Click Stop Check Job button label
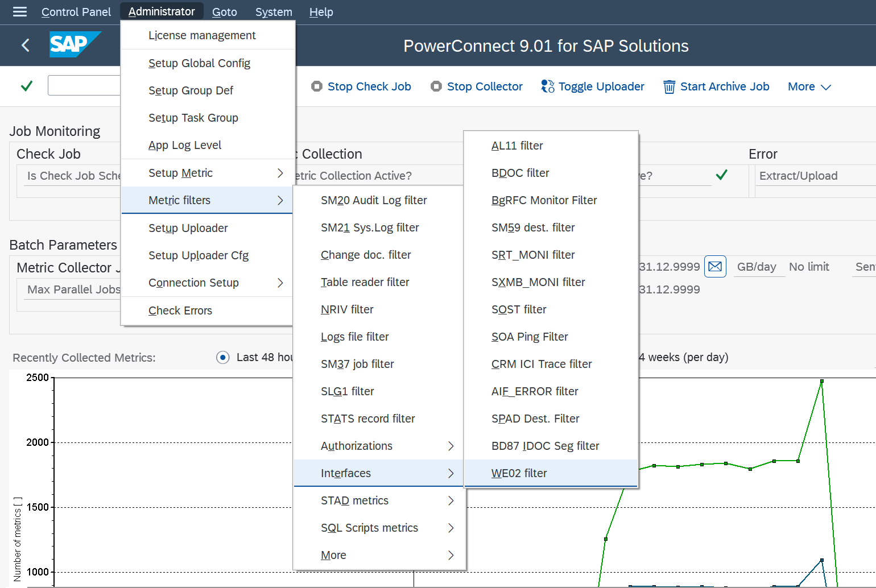Screen dimensions: 876x588 [x=369, y=86]
